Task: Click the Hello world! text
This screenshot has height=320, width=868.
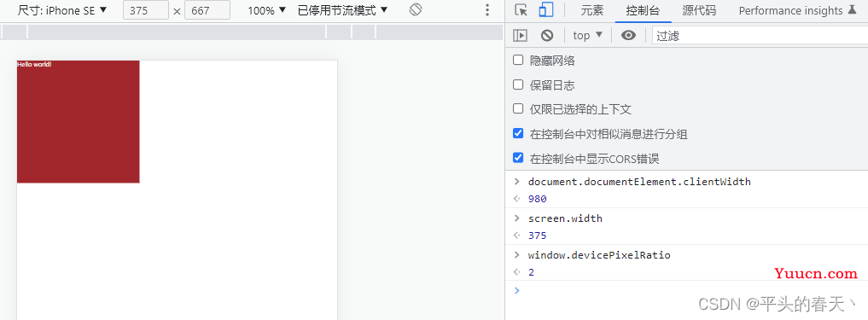Action: pyautogui.click(x=34, y=64)
